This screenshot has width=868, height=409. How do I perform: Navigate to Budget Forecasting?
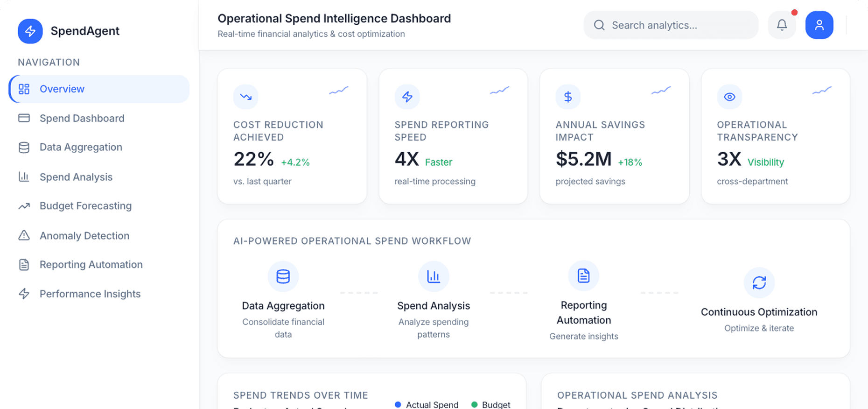(99, 206)
